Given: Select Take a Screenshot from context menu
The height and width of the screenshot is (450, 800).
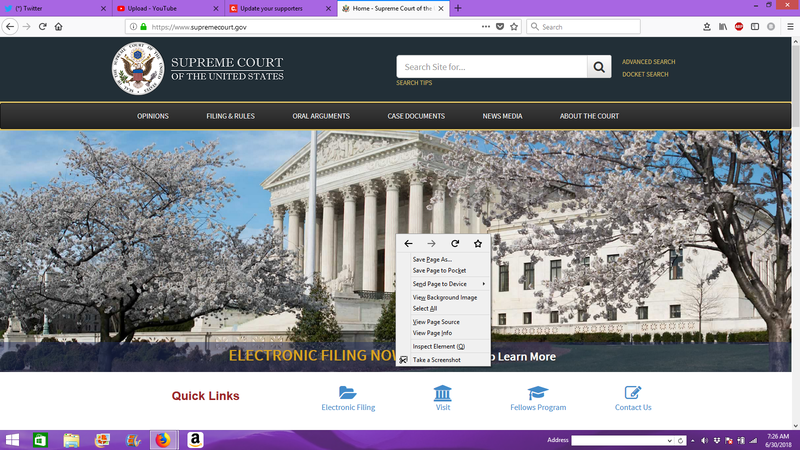Looking at the screenshot, I should pos(436,360).
